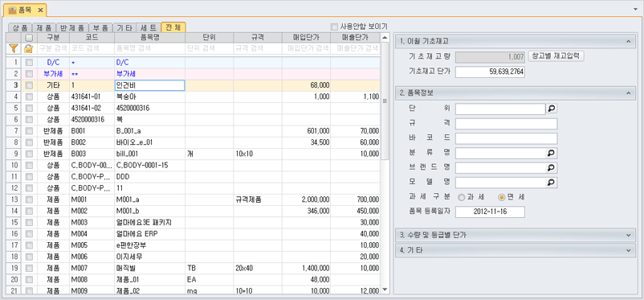Screen dimensions: 644x300
Task: Click the 바코드 input field
Action: 506,138
